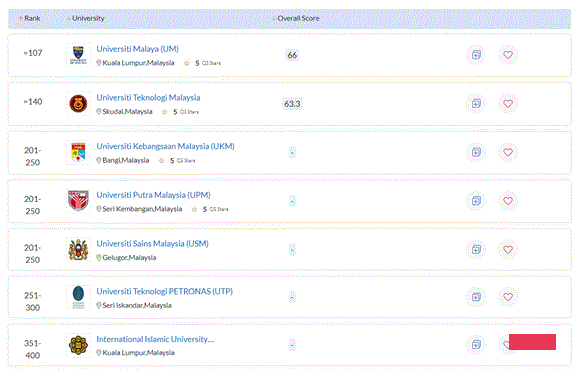Click overall score 63.3
Image resolution: width=576 pixels, height=370 pixels.
pos(292,104)
